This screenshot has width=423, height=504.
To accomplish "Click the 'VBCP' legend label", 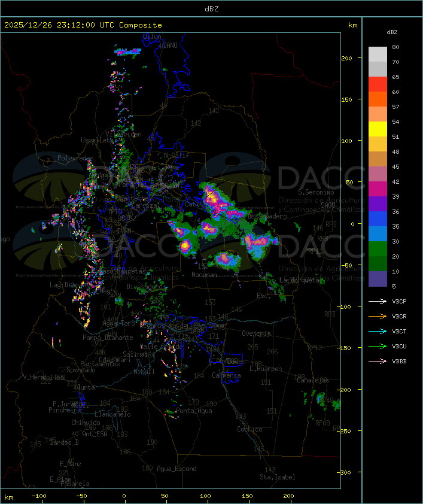I will click(x=399, y=301).
